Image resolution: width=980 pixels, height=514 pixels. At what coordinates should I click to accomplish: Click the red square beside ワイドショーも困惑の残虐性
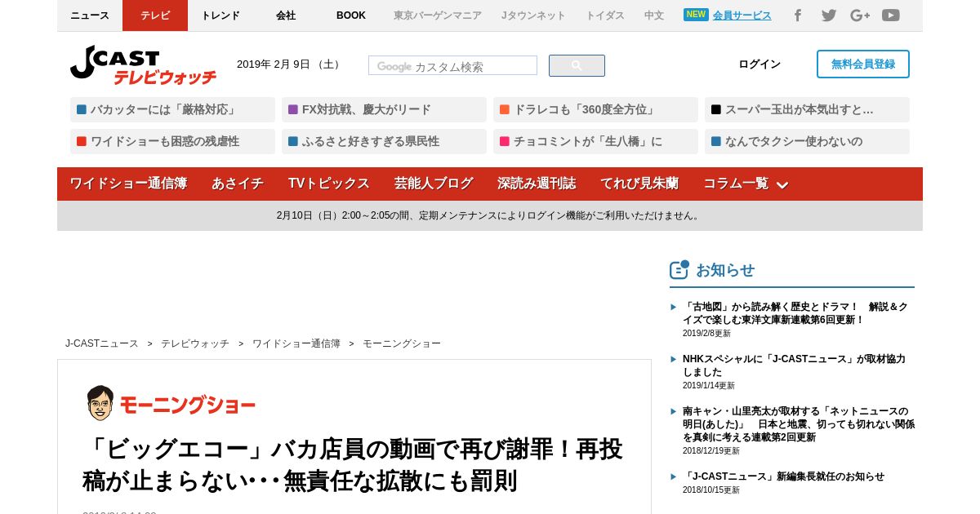(x=82, y=141)
